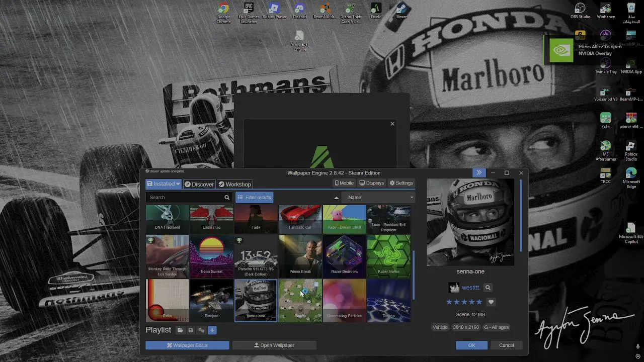Select the Techno wallpaper thumbnail
The image size is (644, 362).
tap(388, 300)
